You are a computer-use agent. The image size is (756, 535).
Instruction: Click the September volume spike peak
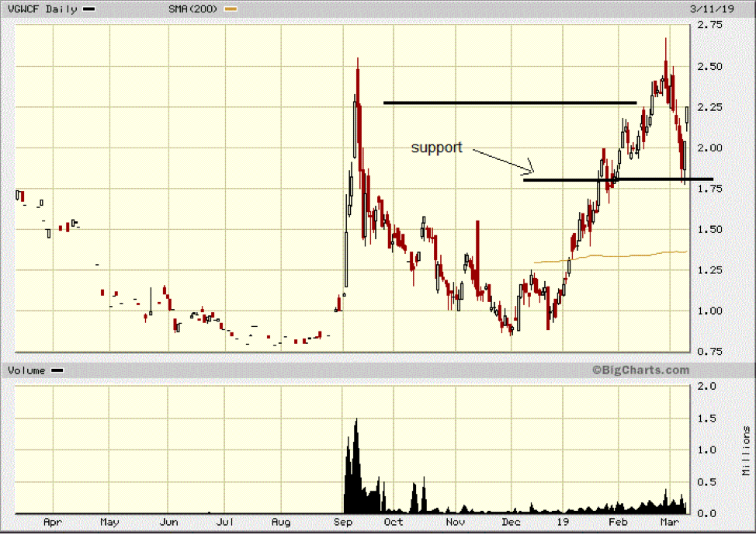[x=356, y=420]
